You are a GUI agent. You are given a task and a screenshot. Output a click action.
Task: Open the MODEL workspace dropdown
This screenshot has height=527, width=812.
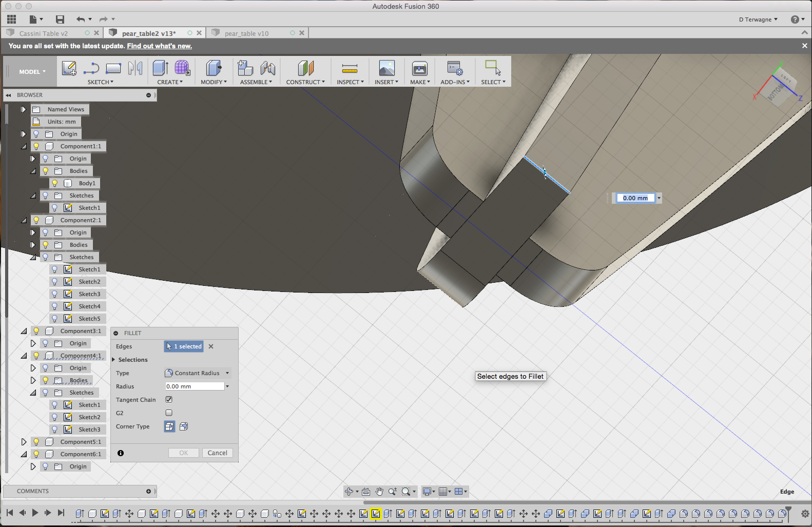point(32,72)
